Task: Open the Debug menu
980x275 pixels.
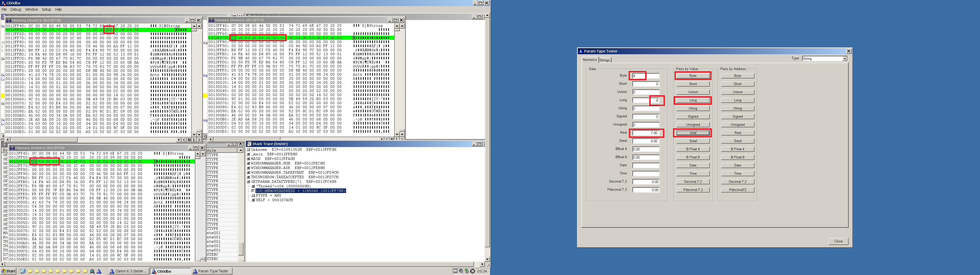Action: [16, 9]
